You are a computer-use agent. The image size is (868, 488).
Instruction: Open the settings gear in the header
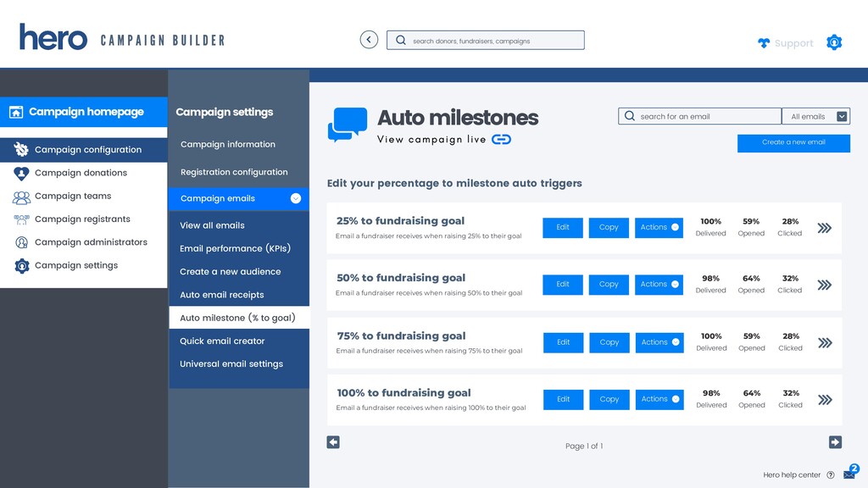point(834,42)
